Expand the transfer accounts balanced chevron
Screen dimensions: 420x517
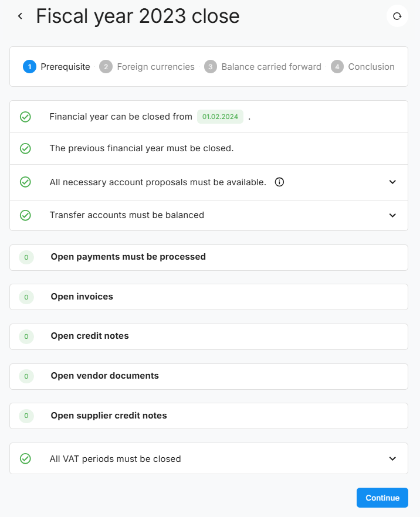coord(393,215)
